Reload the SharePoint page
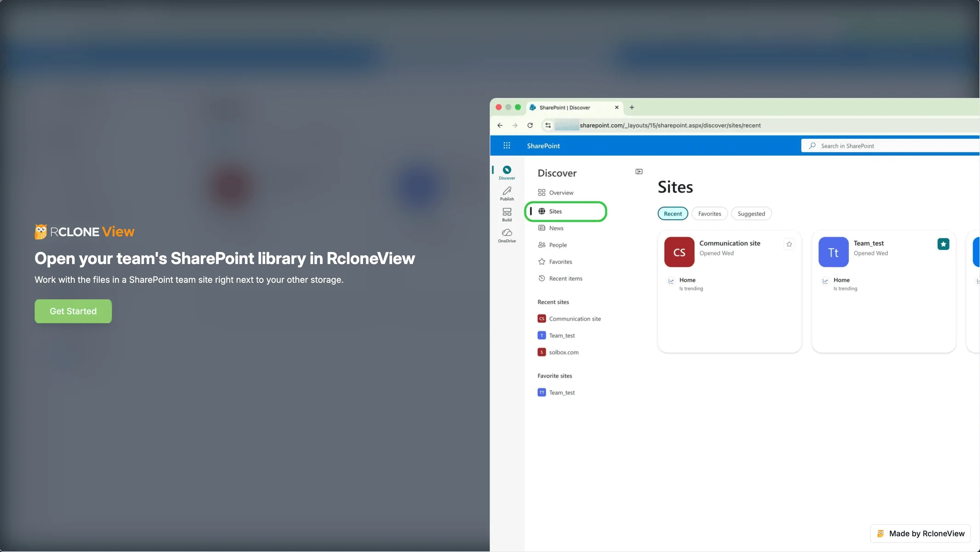This screenshot has width=980, height=552. coord(530,126)
